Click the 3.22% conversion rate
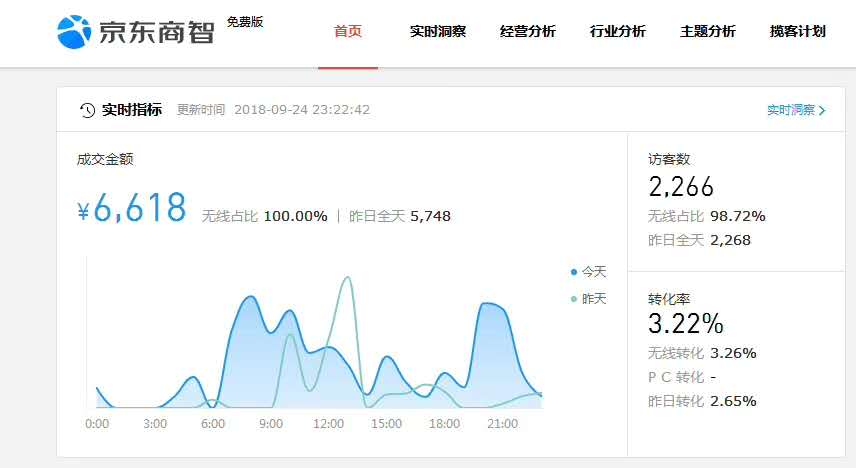Viewport: 856px width, 468px height. [x=686, y=323]
